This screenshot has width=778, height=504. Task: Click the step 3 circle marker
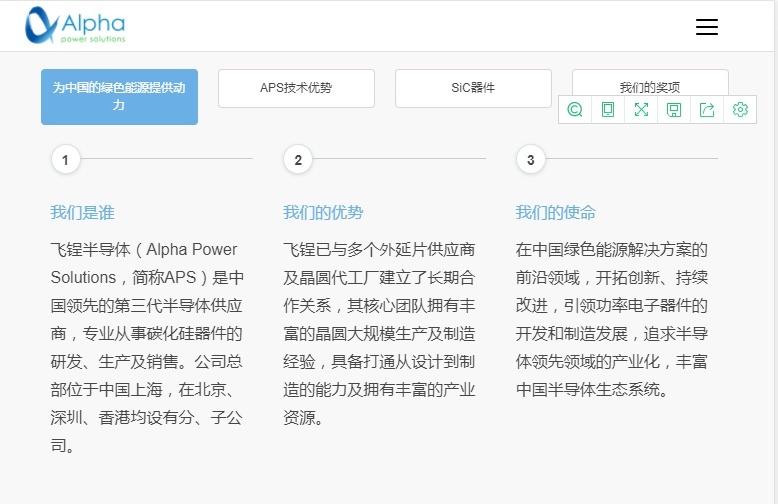[530, 160]
